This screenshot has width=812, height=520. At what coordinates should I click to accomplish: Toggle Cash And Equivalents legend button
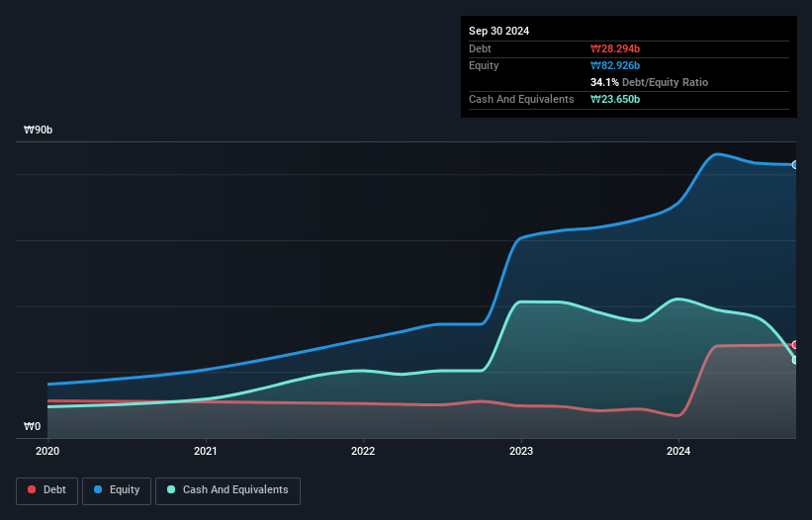pyautogui.click(x=227, y=490)
